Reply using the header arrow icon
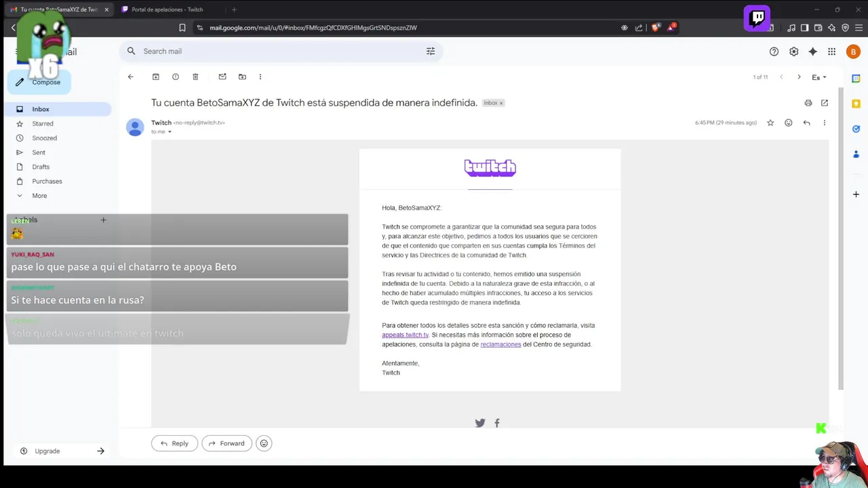Image resolution: width=868 pixels, height=488 pixels. (x=806, y=123)
